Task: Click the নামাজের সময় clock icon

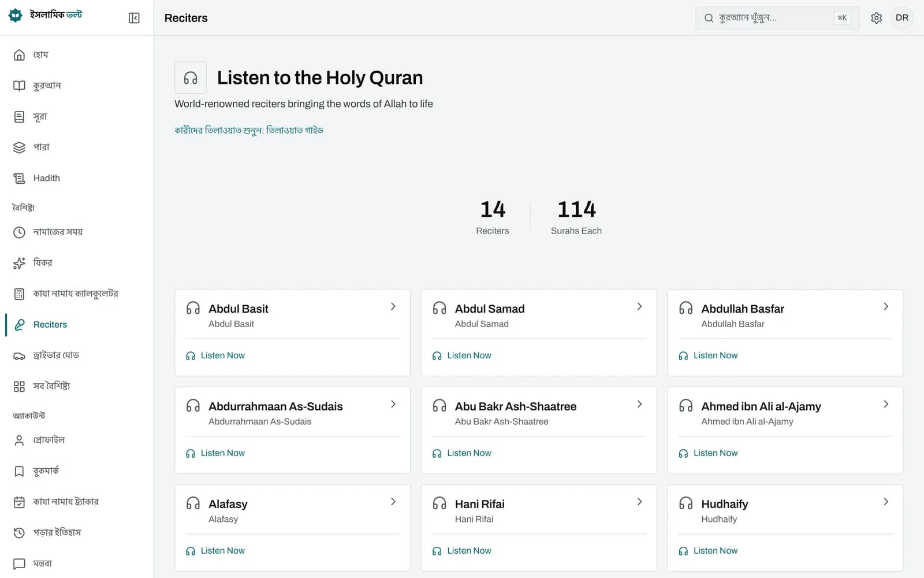Action: coord(19,232)
